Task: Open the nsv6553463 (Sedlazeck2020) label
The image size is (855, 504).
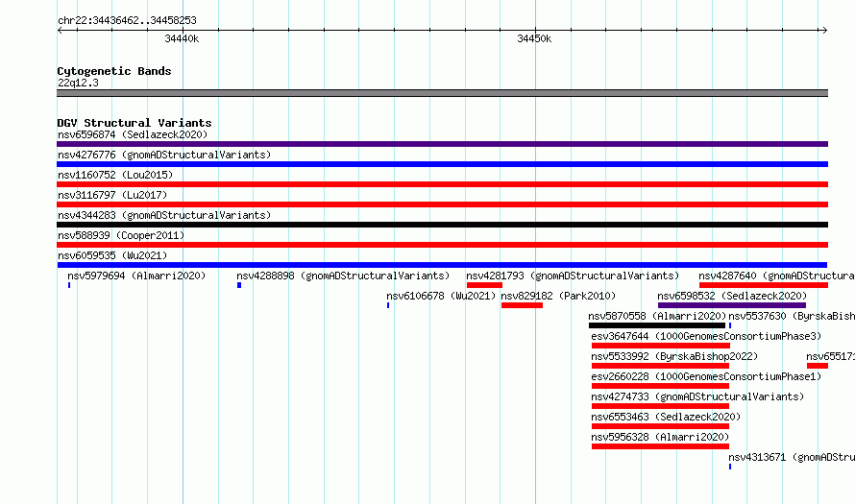Action: (666, 417)
